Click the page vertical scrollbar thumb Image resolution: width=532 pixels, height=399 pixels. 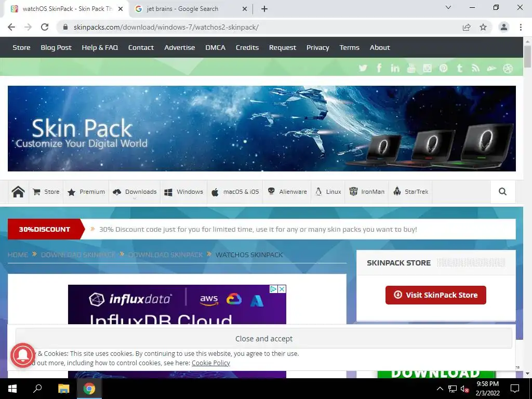point(527,56)
